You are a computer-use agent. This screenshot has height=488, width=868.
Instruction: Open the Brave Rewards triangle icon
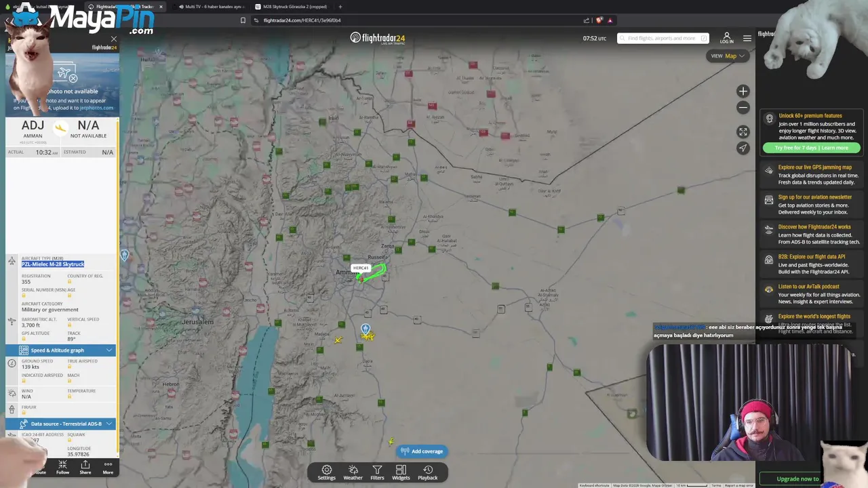610,20
